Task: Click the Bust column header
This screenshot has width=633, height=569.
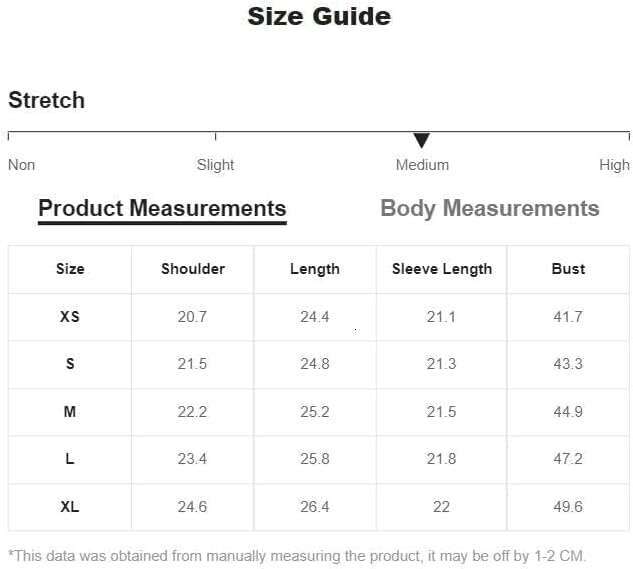Action: tap(568, 269)
